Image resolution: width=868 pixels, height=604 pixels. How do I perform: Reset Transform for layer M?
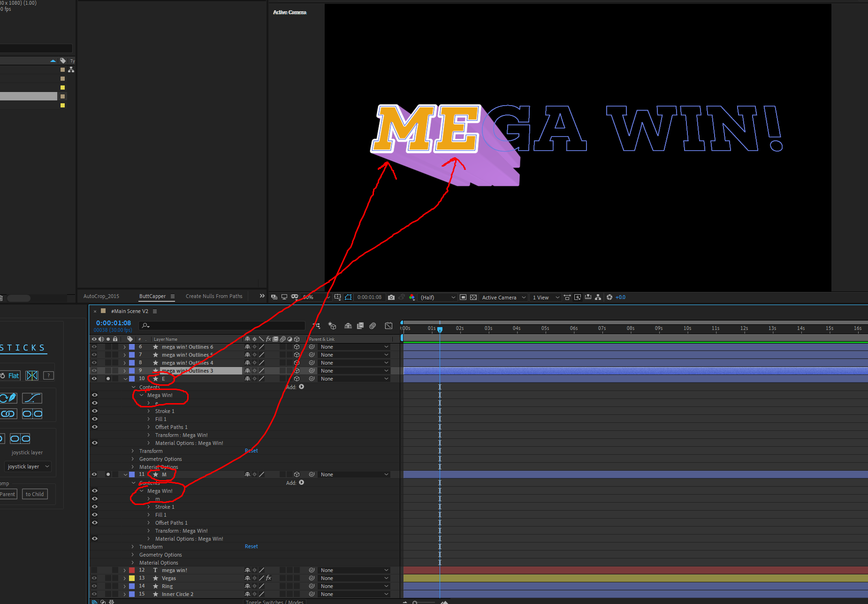[251, 546]
